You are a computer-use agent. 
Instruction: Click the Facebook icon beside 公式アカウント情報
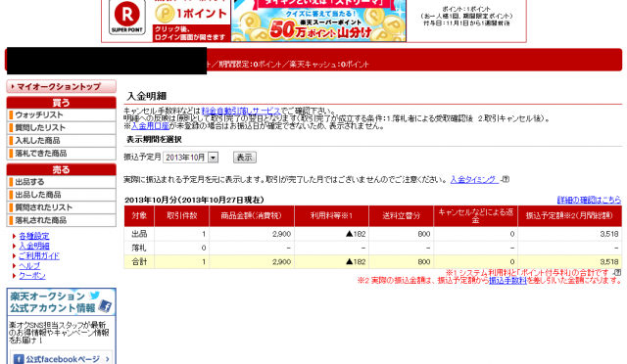coord(105,306)
